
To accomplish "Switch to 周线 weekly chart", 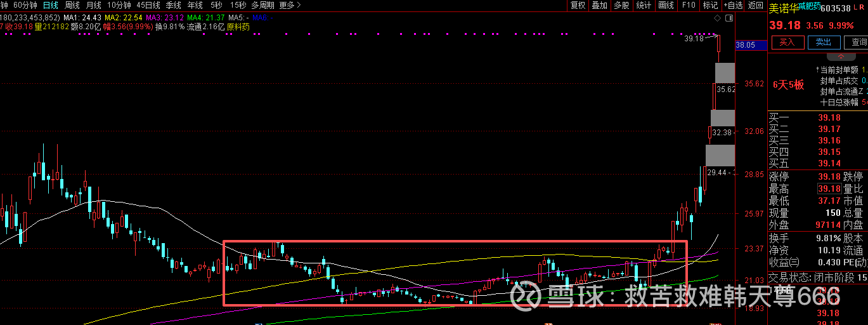I will point(72,5).
